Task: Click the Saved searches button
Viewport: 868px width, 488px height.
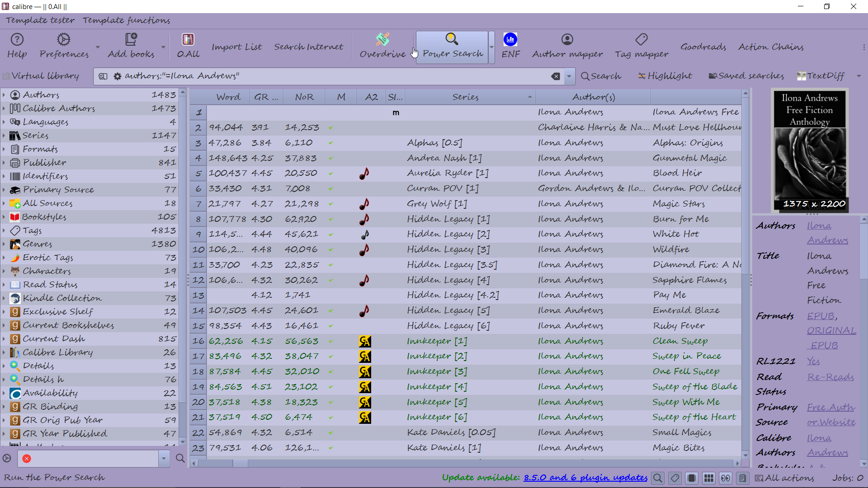Action: pyautogui.click(x=746, y=76)
